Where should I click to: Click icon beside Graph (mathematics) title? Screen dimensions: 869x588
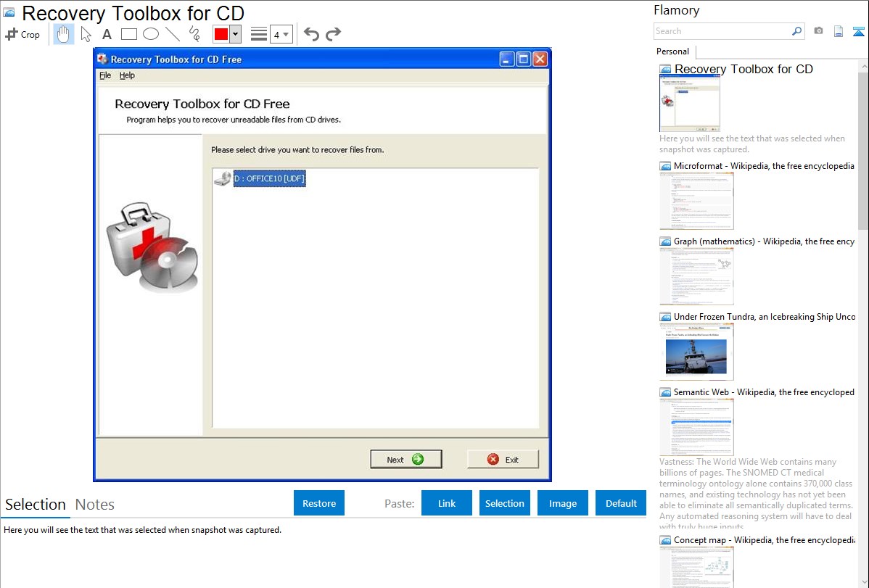pyautogui.click(x=665, y=241)
